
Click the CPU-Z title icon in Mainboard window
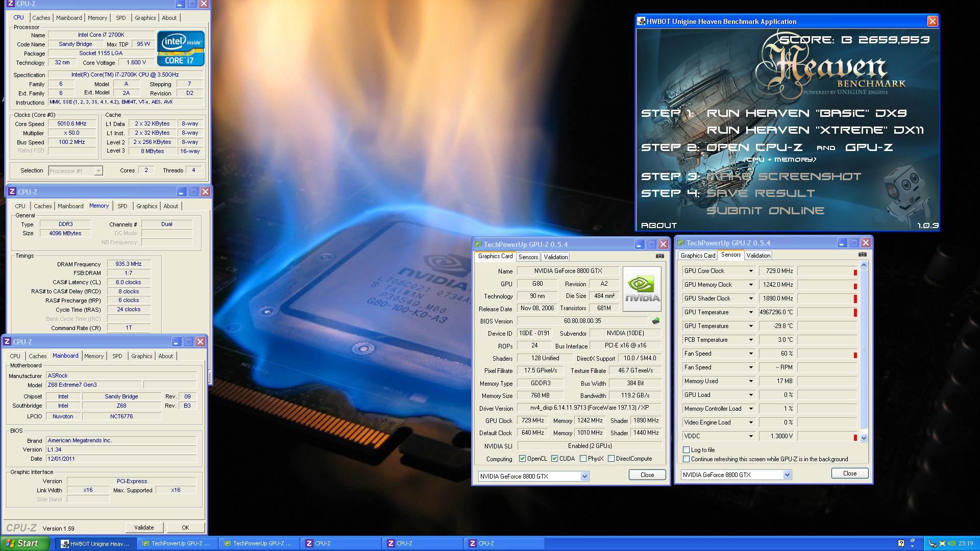8,342
